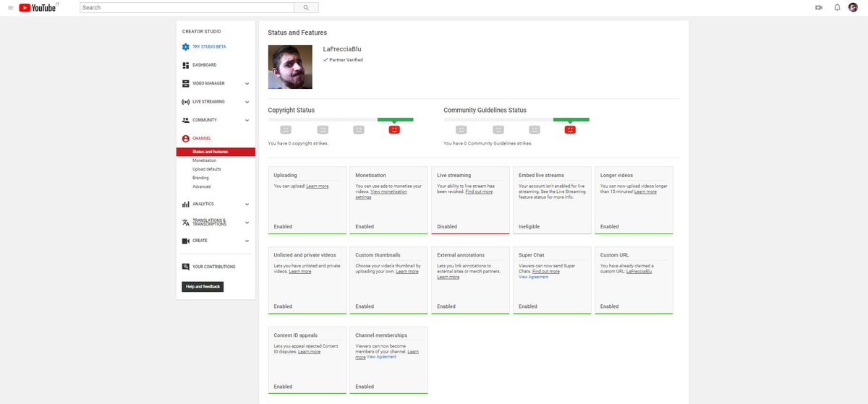Screen dimensions: 868x404
Task: Open Upload defaults submenu item
Action: tap(207, 169)
